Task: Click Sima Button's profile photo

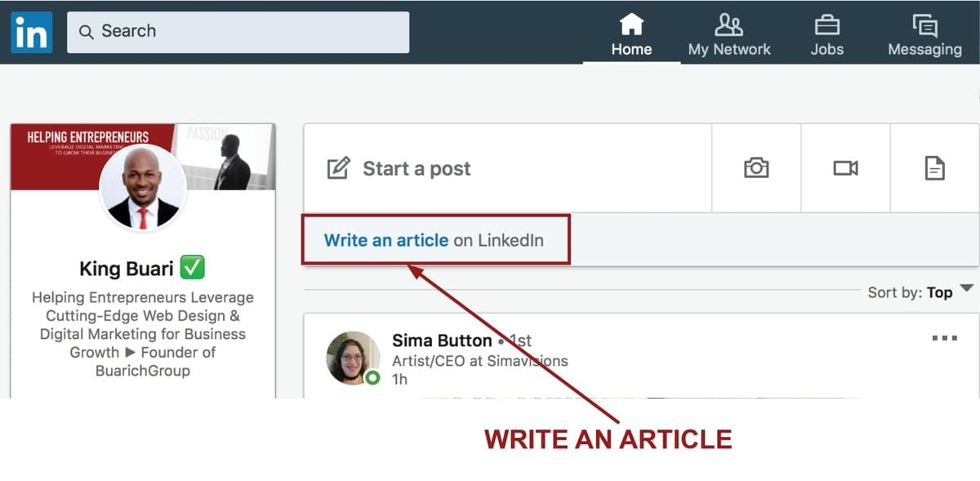Action: click(354, 359)
